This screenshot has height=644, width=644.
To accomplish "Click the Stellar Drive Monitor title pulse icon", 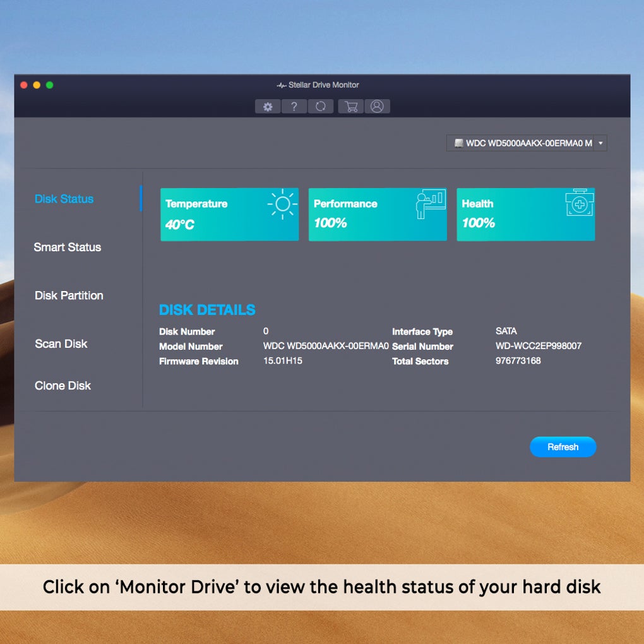I will (282, 85).
